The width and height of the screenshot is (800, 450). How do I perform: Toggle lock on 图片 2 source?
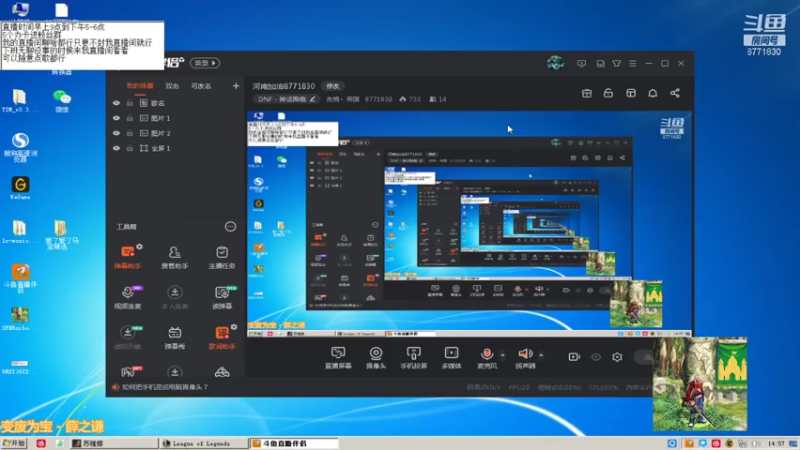tap(130, 133)
